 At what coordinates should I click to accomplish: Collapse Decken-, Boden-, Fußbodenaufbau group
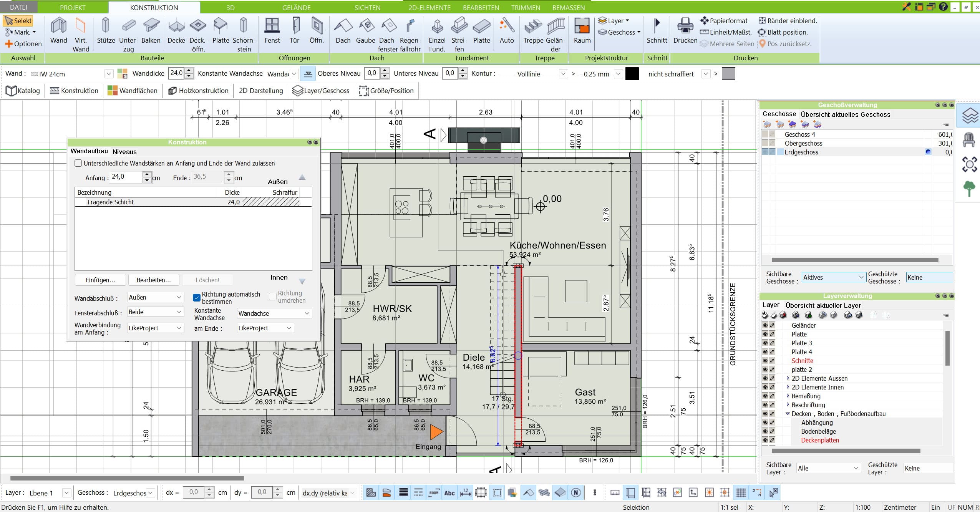pos(788,414)
